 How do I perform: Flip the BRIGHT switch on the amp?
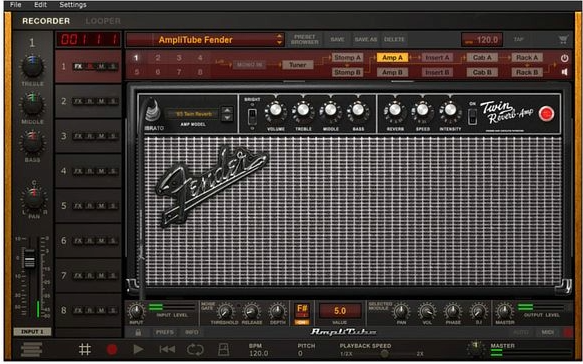tap(252, 116)
